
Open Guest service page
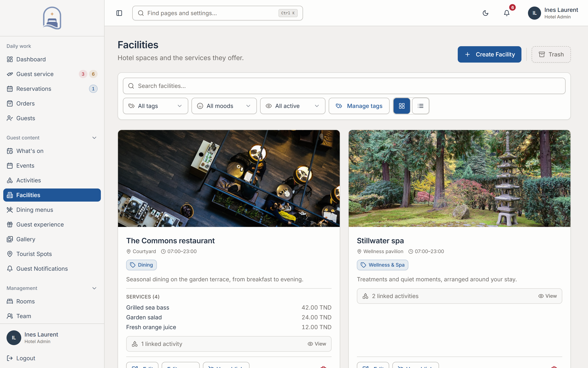point(52,74)
